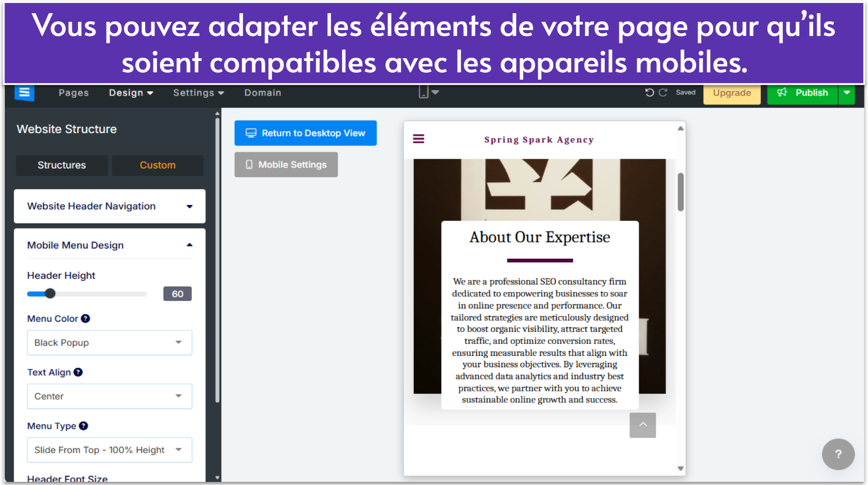Screen dimensions: 868x485
Task: Click the scroll-to-top arrow button in preview
Action: (643, 425)
